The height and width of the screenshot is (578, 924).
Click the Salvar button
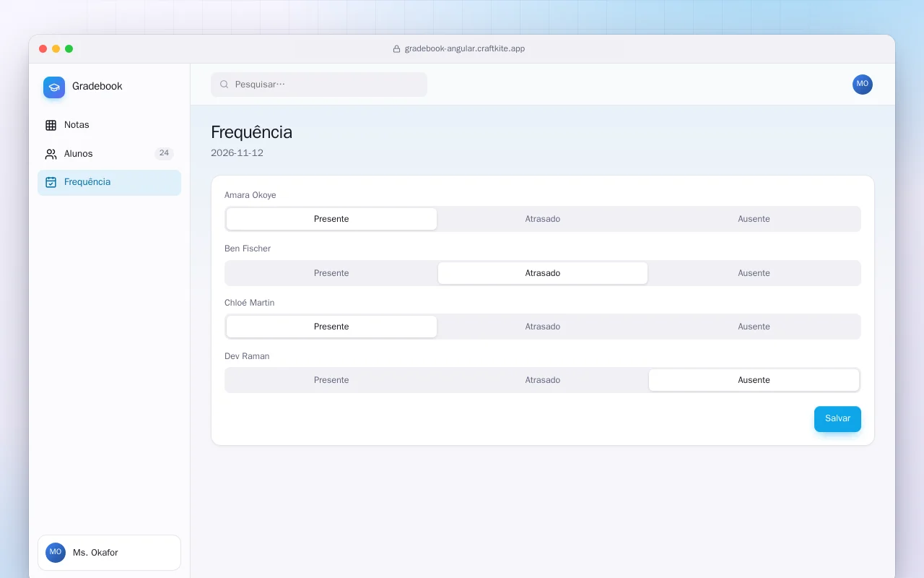tap(837, 419)
